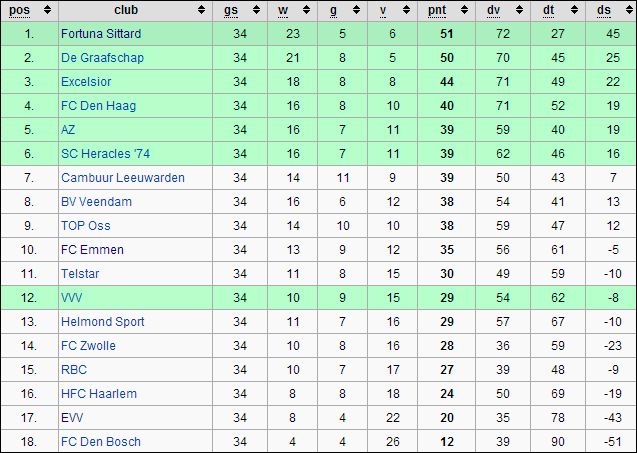Open Cambuur Leeuwarden link

click(x=123, y=178)
